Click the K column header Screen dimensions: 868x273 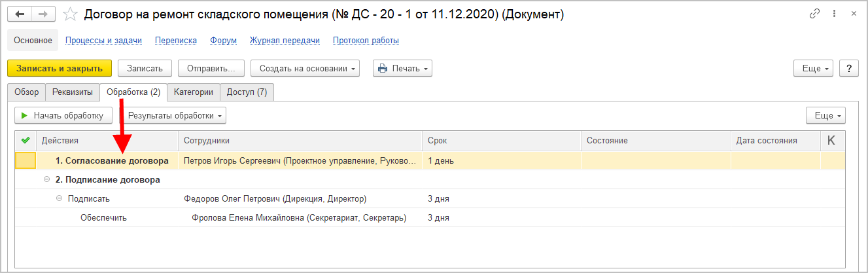831,140
